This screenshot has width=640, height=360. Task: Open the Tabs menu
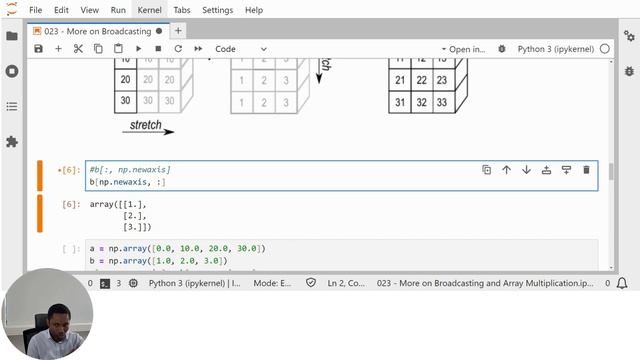[x=182, y=10]
